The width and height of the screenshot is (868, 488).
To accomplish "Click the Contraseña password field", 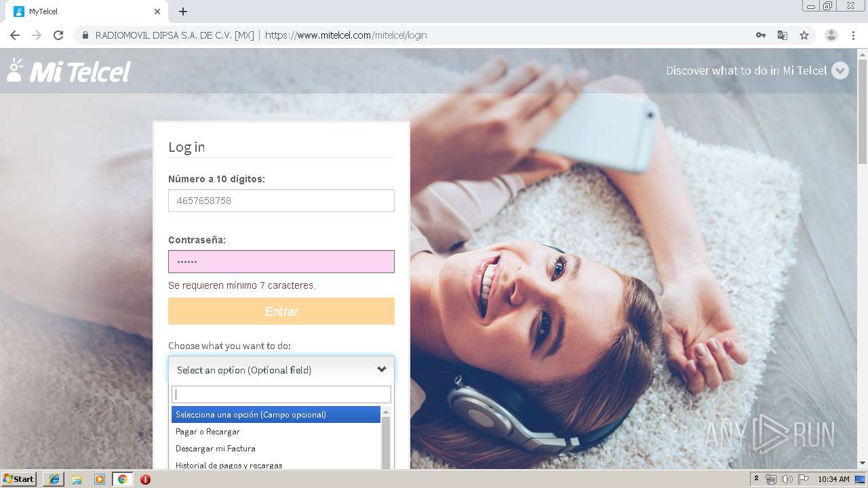I will click(281, 262).
